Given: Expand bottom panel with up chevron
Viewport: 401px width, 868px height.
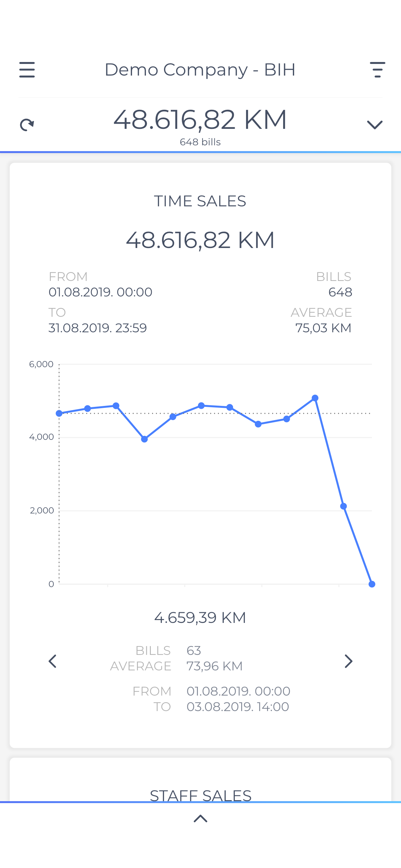Looking at the screenshot, I should click(200, 819).
